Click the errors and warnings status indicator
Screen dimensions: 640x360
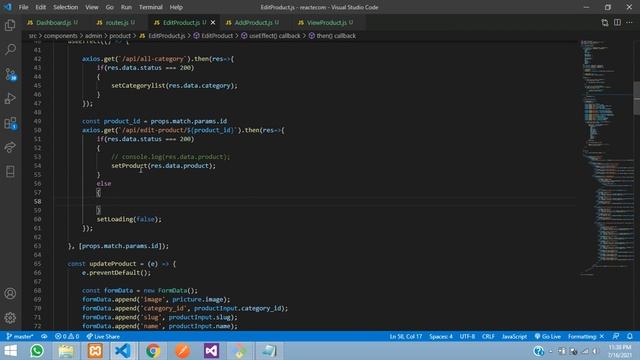click(67, 336)
